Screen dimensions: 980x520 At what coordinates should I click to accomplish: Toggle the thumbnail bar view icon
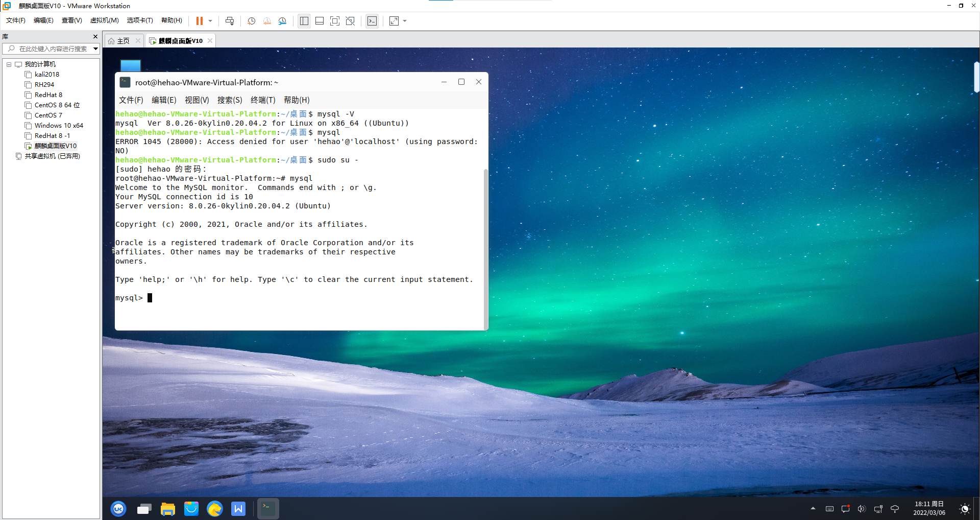[320, 21]
